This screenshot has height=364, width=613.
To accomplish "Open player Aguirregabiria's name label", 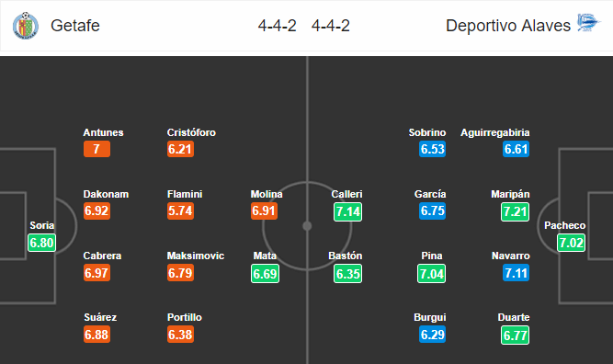I will click(x=495, y=132).
